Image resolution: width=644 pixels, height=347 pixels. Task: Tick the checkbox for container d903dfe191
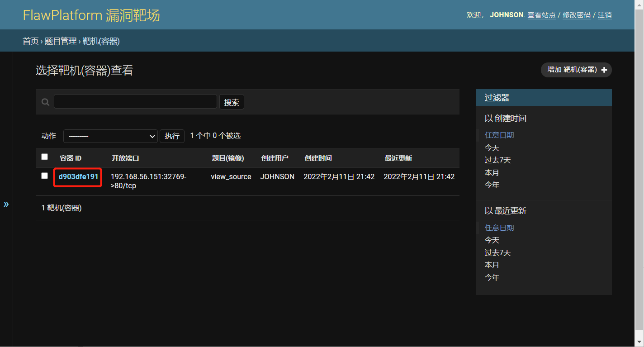(44, 176)
